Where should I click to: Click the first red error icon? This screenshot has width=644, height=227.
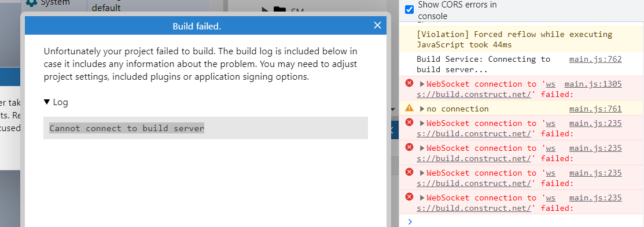[409, 83]
